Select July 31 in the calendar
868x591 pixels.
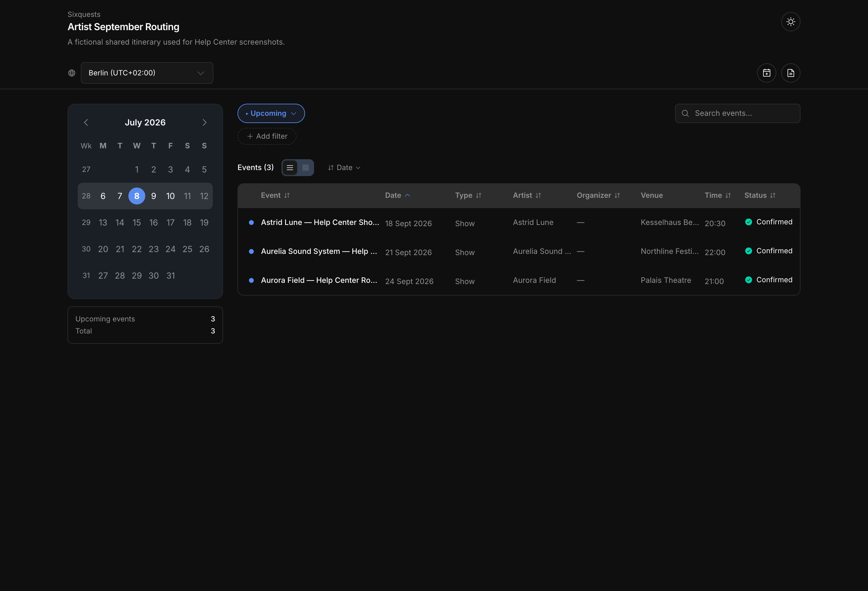[x=170, y=276]
